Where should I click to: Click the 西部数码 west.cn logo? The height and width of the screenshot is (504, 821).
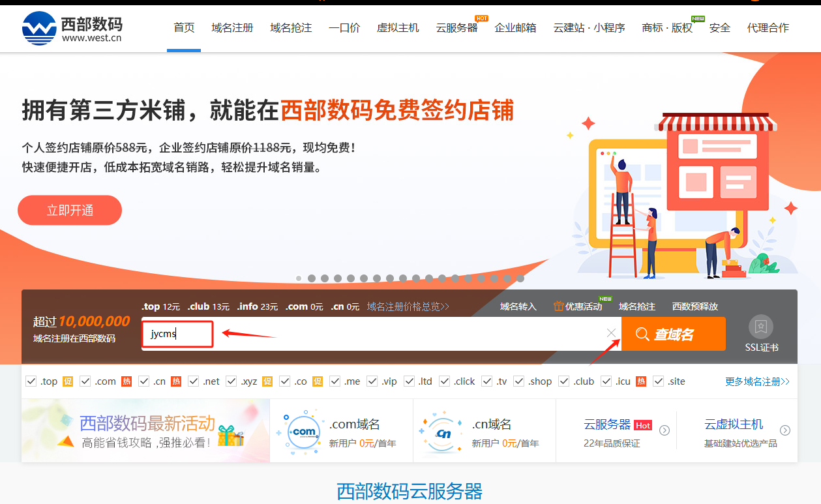pos(72,27)
